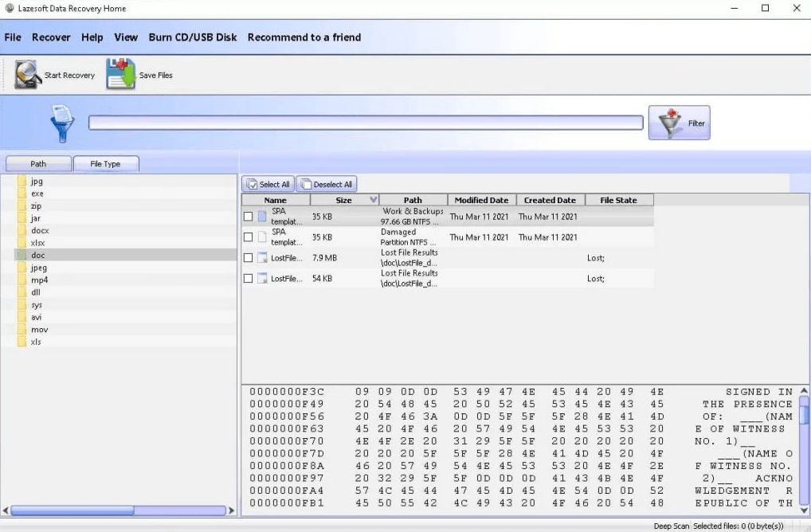Viewport: 811px width, 532px height.
Task: Click the Start Recovery magnifier icon
Action: pos(28,75)
